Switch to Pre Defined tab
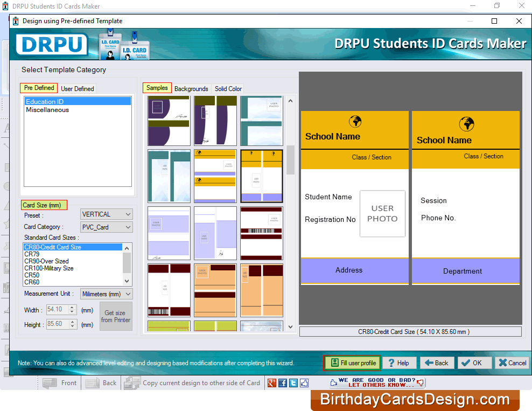The height and width of the screenshot is (411, 532). [x=39, y=88]
